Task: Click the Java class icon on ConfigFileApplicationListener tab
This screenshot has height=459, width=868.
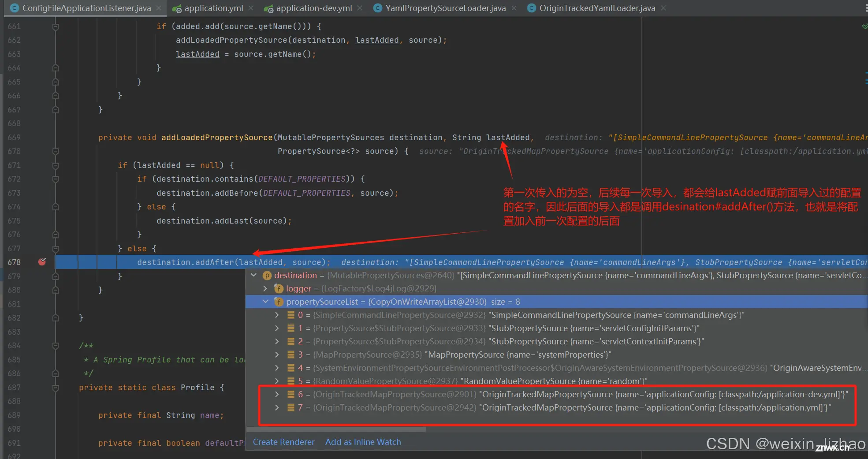Action: [15, 8]
